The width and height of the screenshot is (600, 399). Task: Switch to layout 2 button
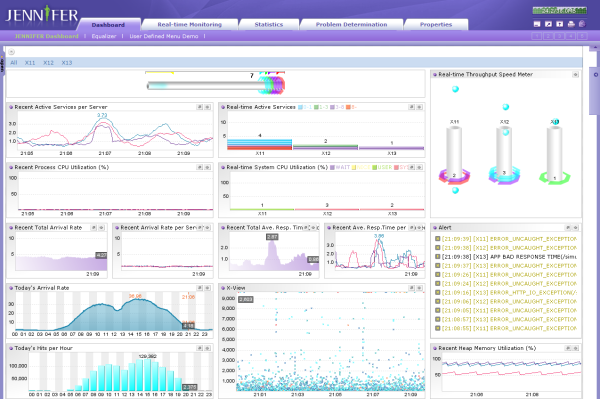pos(548,36)
